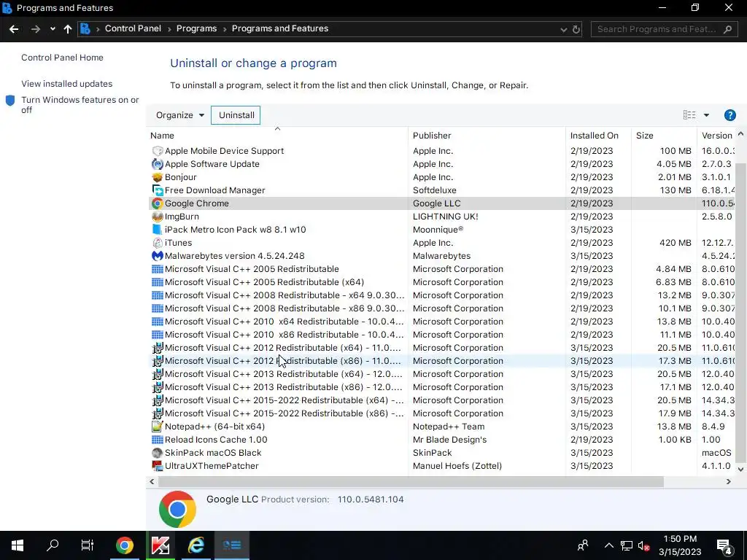Click the ImgBurn program icon

tap(158, 217)
